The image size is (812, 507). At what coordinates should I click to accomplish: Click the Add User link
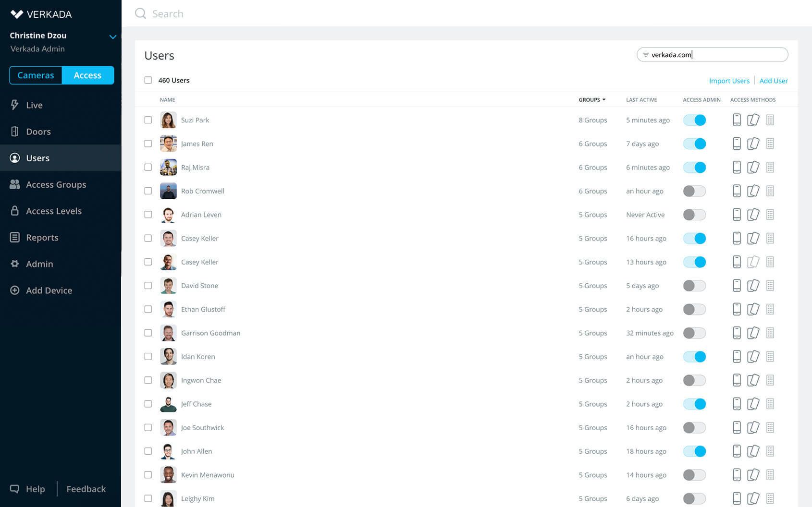774,81
